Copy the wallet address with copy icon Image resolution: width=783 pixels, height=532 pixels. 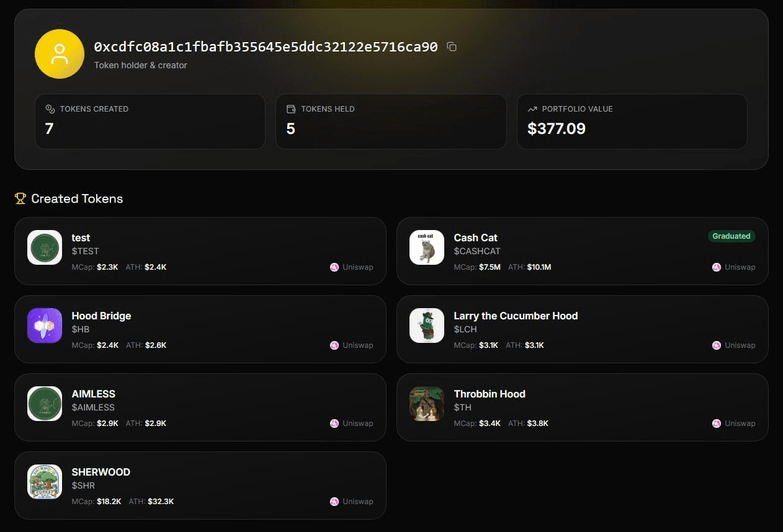tap(452, 47)
